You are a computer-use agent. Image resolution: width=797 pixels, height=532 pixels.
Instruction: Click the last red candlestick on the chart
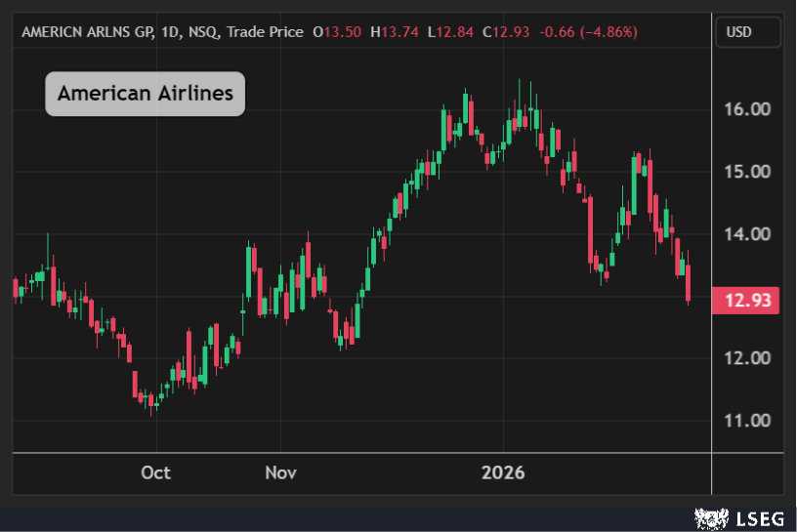coord(689,283)
